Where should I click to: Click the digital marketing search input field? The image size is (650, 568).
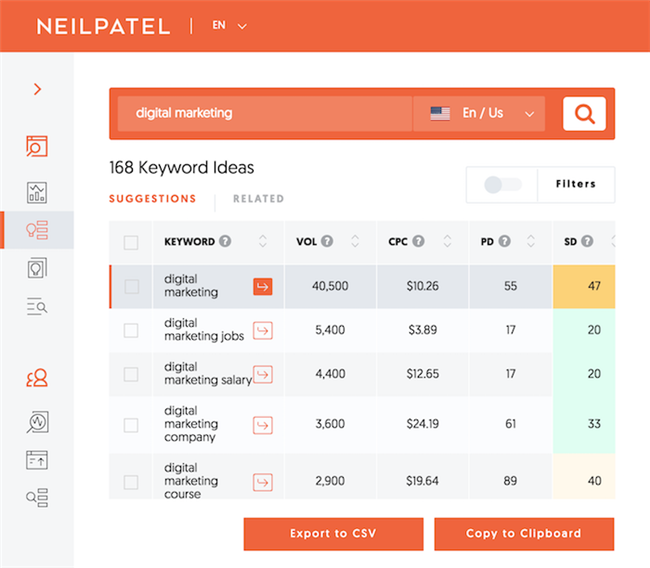(265, 114)
